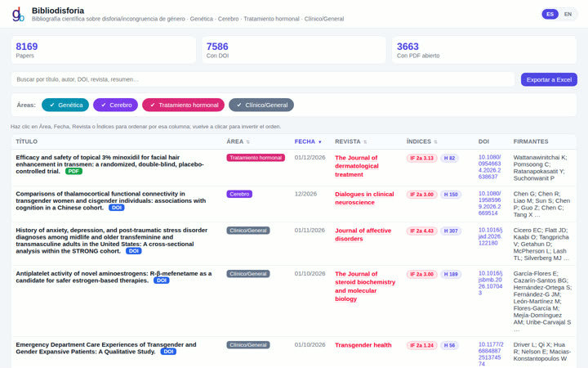Click the Exportar a Excel button
Viewport: 588px width, 368px height.
tap(549, 79)
